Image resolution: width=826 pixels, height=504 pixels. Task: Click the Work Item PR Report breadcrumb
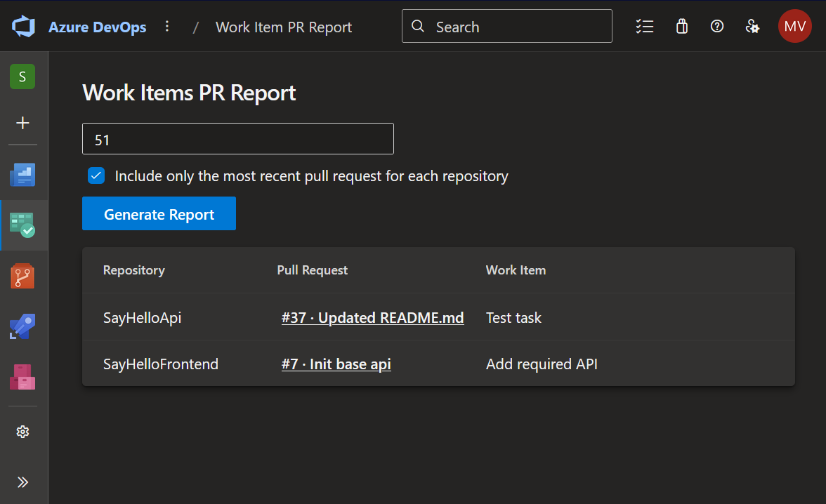[x=284, y=27]
